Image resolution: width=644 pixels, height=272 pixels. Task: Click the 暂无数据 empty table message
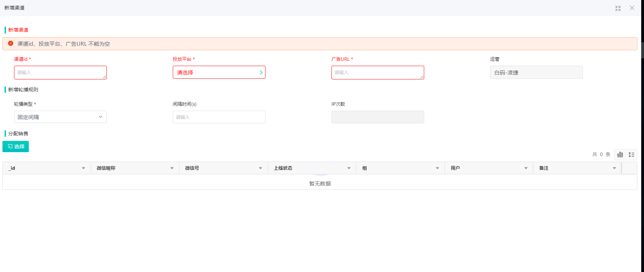tap(320, 183)
